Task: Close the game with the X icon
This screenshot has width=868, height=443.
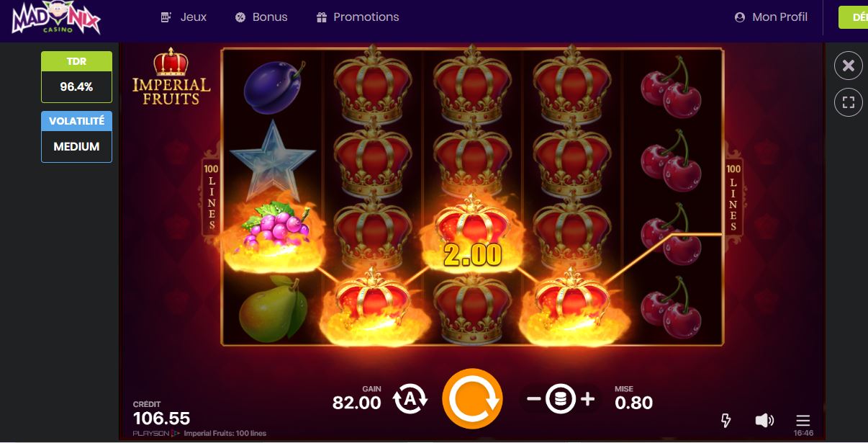Action: 849,66
